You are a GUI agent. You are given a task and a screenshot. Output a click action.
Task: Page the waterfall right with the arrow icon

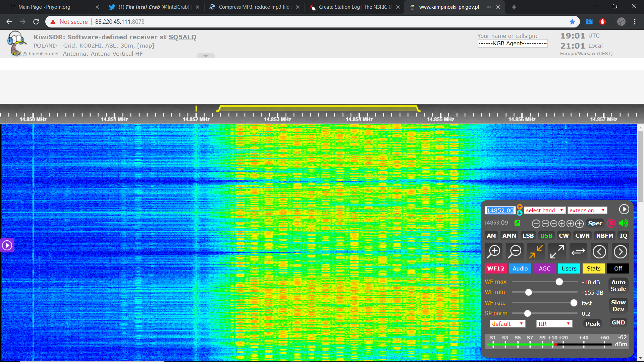620,251
